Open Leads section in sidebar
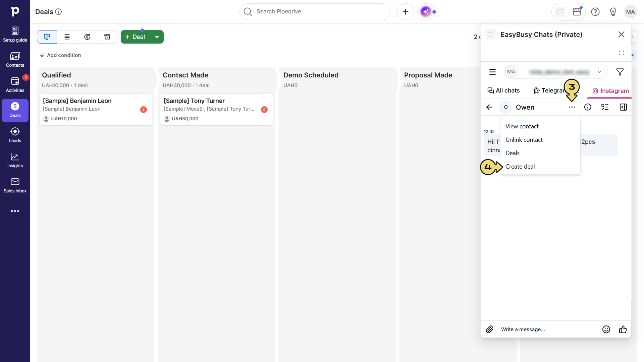644x362 pixels. 15,135
